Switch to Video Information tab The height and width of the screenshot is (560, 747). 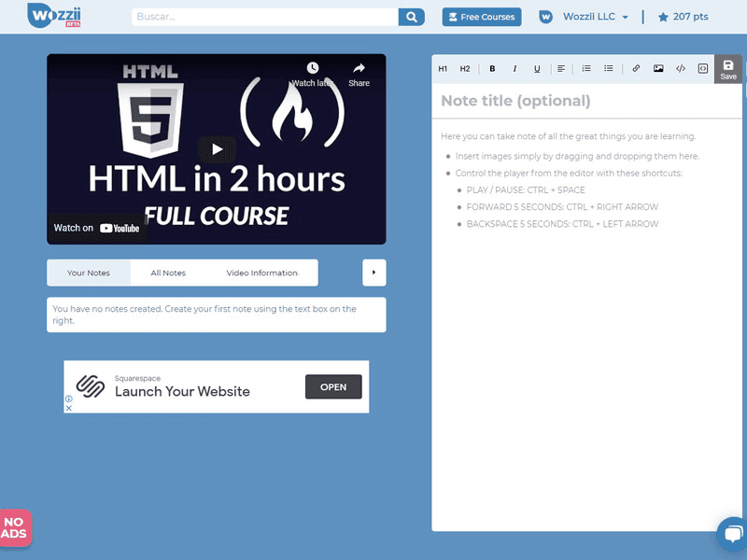(x=262, y=273)
